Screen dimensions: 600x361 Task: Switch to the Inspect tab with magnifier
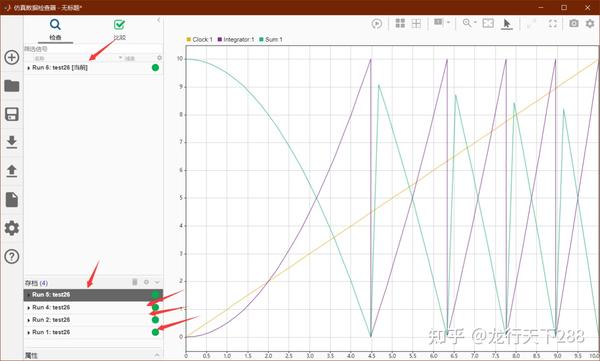pyautogui.click(x=55, y=29)
